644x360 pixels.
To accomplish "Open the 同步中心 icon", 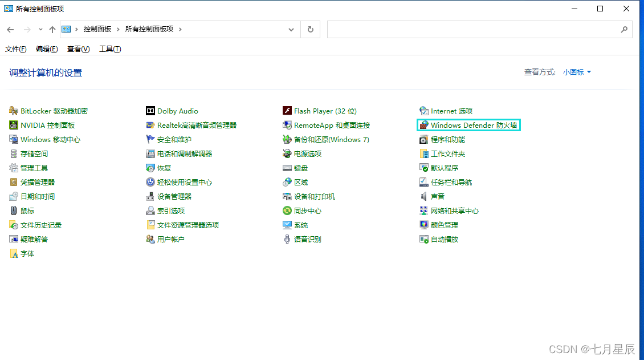I will pyautogui.click(x=287, y=211).
